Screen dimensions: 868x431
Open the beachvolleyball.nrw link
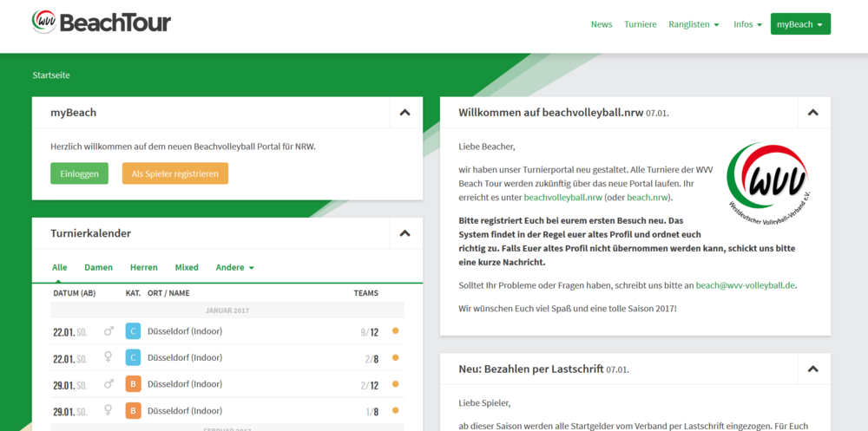(563, 197)
